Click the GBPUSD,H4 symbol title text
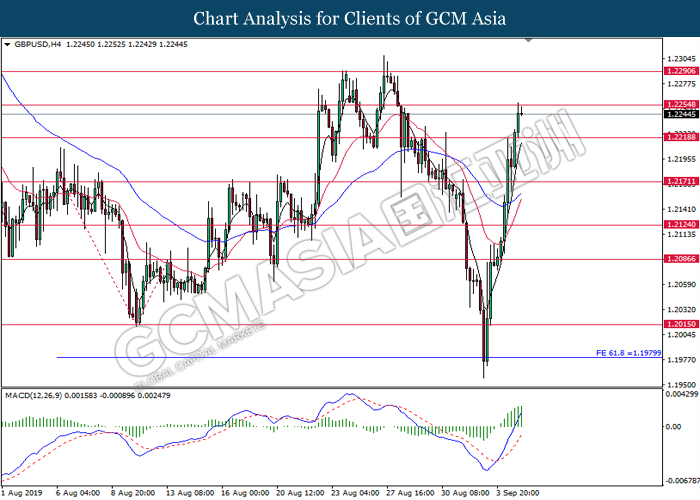The height and width of the screenshot is (500, 700). [x=38, y=45]
